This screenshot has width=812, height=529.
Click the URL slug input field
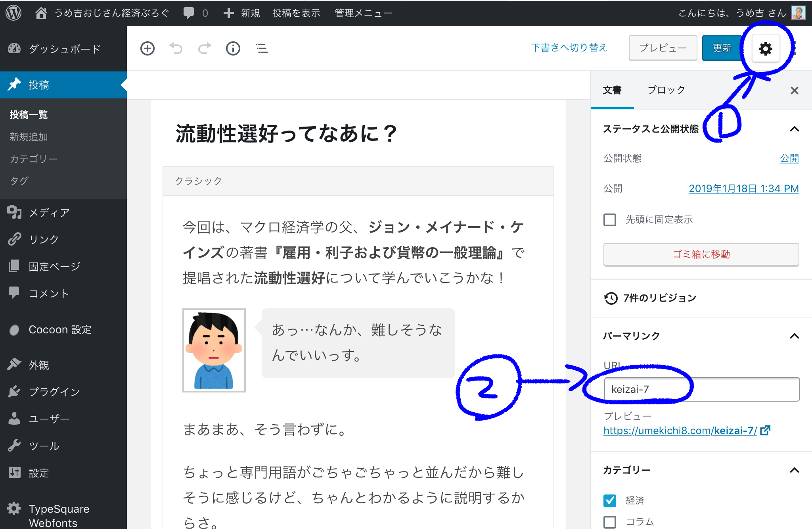702,389
